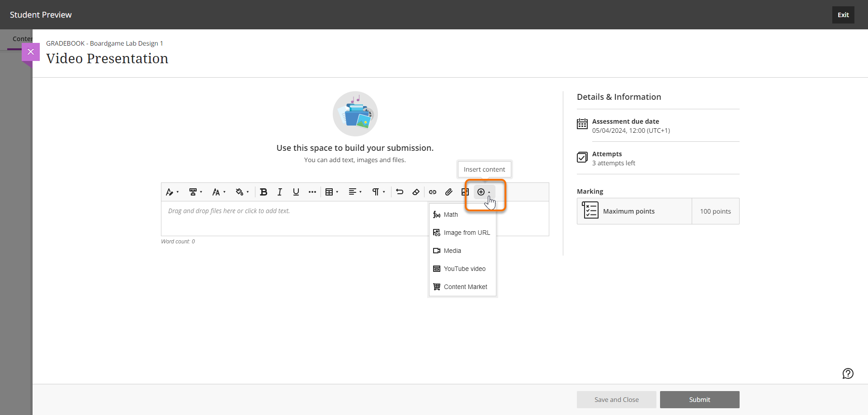Viewport: 868px width, 415px height.
Task: Toggle underline text formatting
Action: tap(296, 192)
